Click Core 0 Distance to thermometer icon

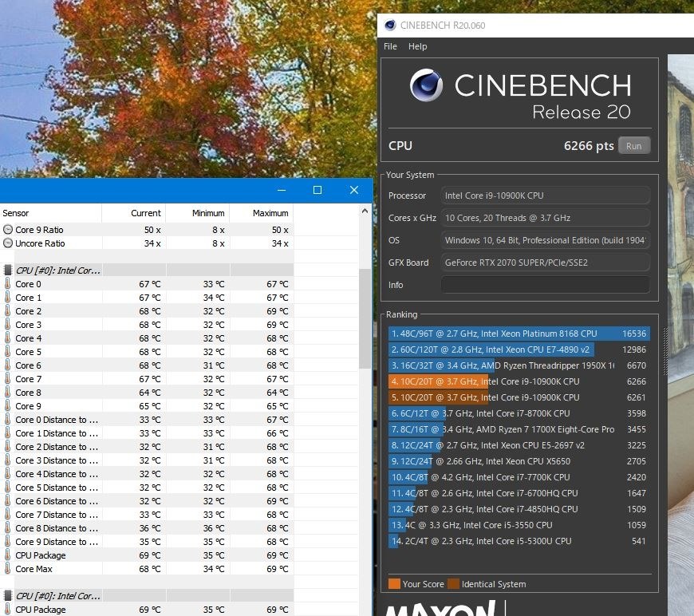pos(7,420)
